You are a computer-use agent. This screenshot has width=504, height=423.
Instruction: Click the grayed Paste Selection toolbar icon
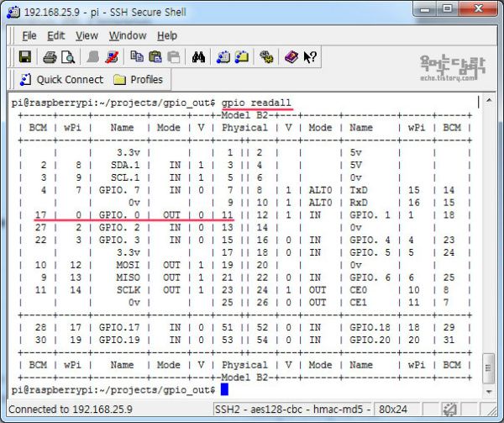(x=174, y=57)
